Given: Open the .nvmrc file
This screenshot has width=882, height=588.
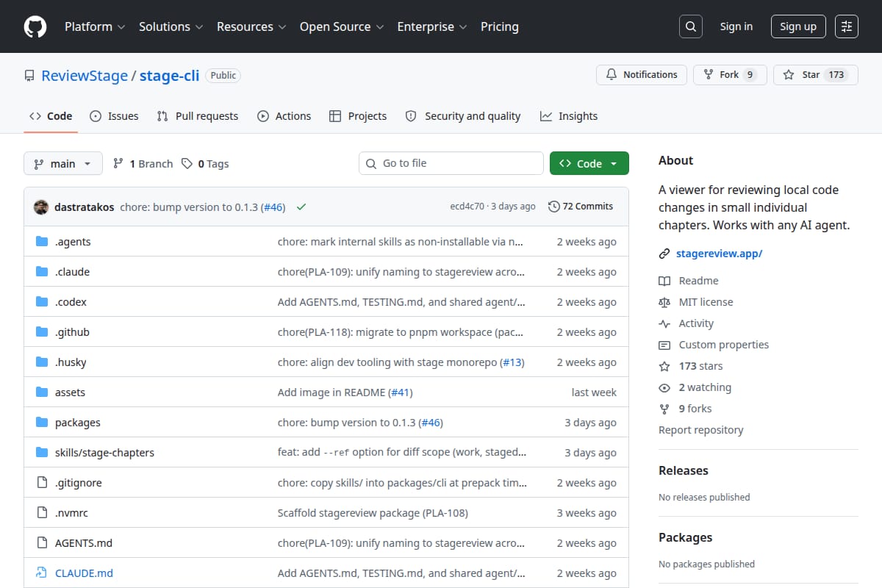Looking at the screenshot, I should tap(71, 513).
